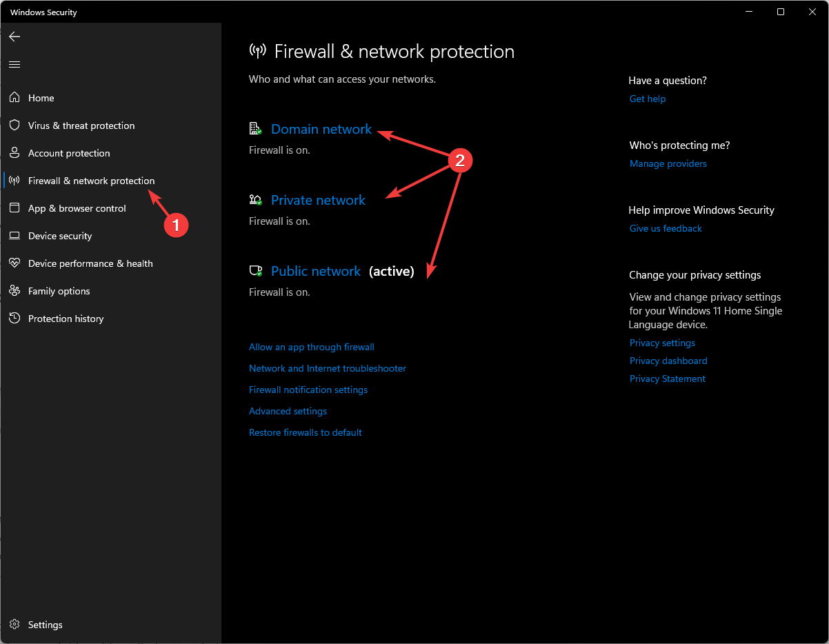Click the Public network coffee cup icon
This screenshot has width=829, height=644.
pos(255,271)
